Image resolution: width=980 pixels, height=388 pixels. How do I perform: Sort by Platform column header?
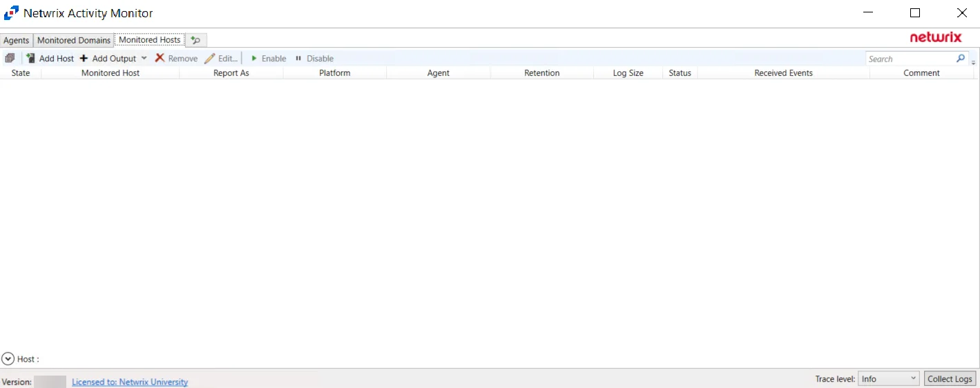[335, 72]
